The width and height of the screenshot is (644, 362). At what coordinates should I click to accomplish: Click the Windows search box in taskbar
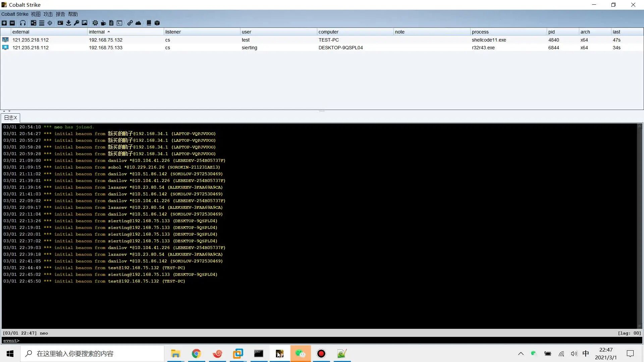click(92, 354)
